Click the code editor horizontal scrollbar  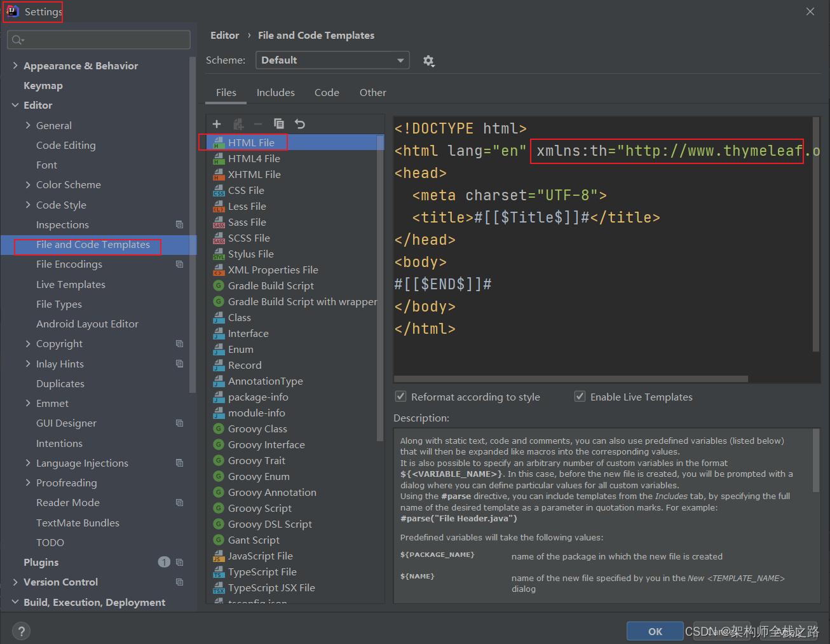pos(571,379)
